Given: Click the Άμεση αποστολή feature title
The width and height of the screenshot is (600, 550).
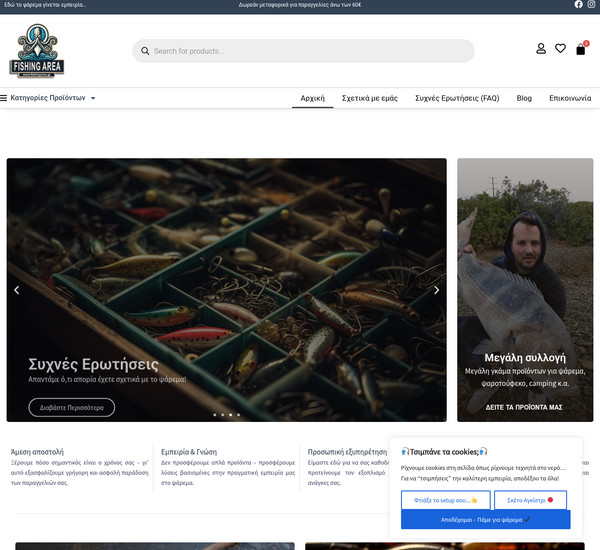Looking at the screenshot, I should click(x=37, y=452).
